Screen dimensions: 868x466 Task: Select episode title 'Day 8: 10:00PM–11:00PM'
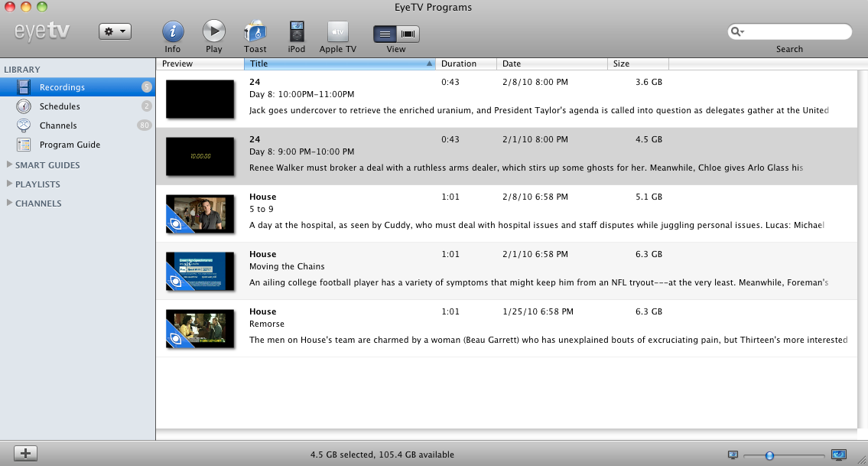[301, 94]
